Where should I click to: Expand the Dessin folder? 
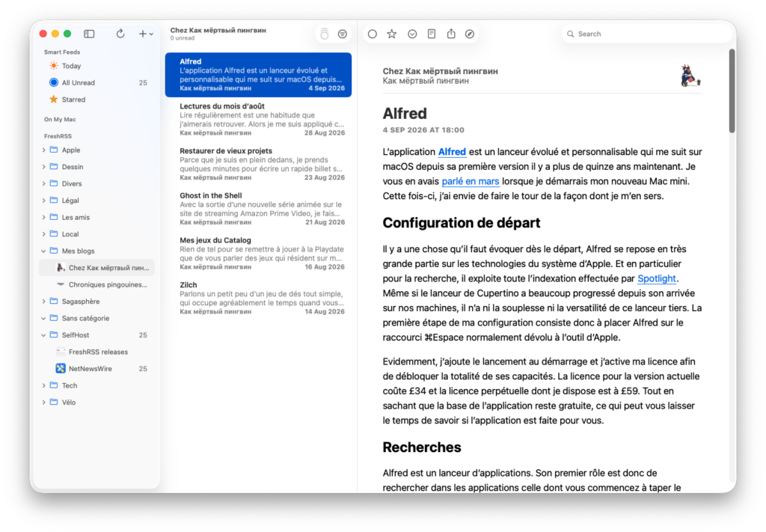point(43,167)
